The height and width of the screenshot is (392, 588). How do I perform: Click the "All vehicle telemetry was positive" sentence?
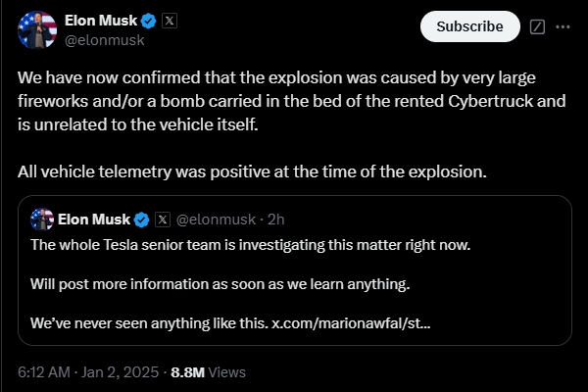[252, 171]
